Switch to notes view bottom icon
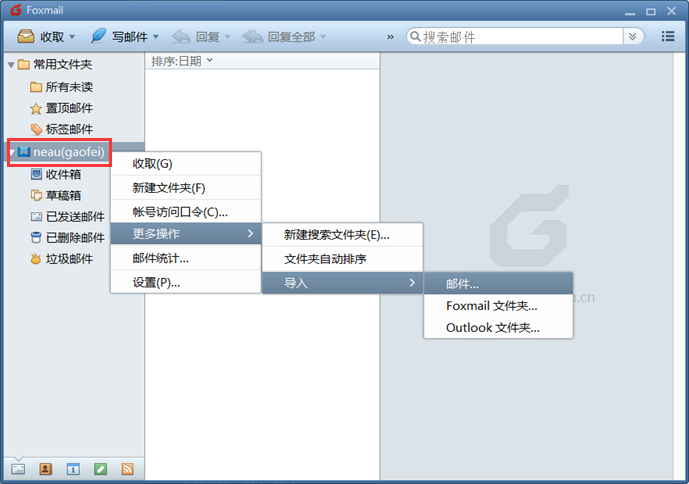The height and width of the screenshot is (484, 689). (100, 469)
